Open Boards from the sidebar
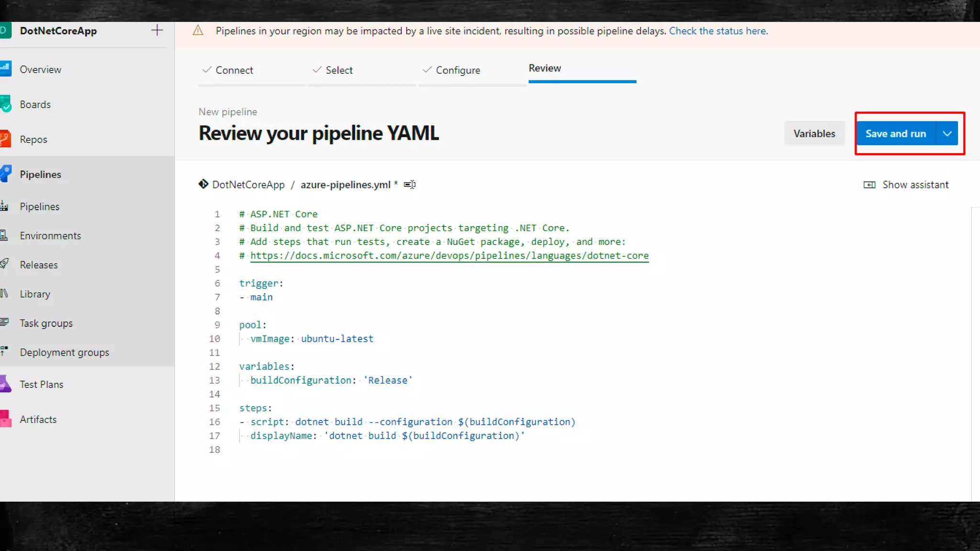Image resolution: width=980 pixels, height=551 pixels. click(35, 104)
